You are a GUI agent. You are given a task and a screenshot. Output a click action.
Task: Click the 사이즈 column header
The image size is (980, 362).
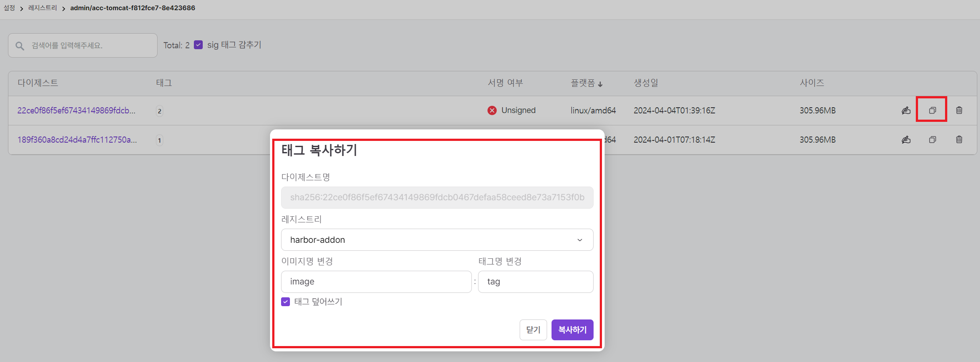pyautogui.click(x=812, y=83)
